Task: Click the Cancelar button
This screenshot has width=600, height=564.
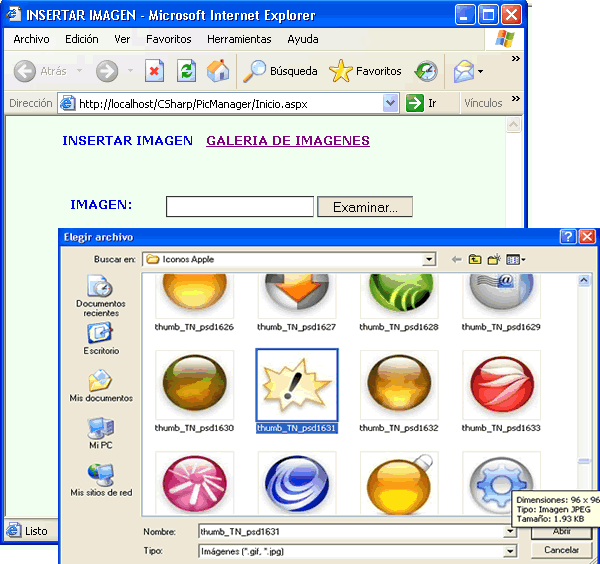Action: [x=561, y=550]
